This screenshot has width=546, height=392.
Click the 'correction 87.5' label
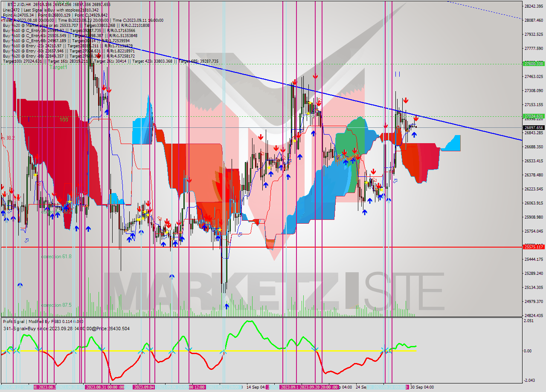pos(56,305)
